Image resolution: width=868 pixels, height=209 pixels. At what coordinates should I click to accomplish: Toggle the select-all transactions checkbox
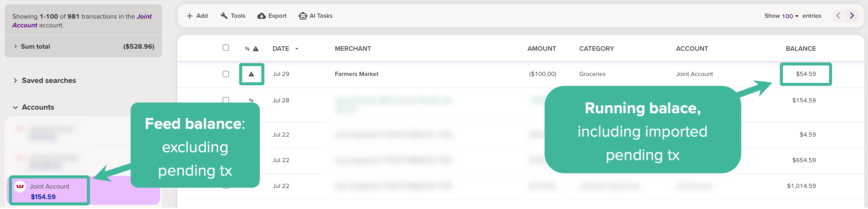click(x=226, y=48)
